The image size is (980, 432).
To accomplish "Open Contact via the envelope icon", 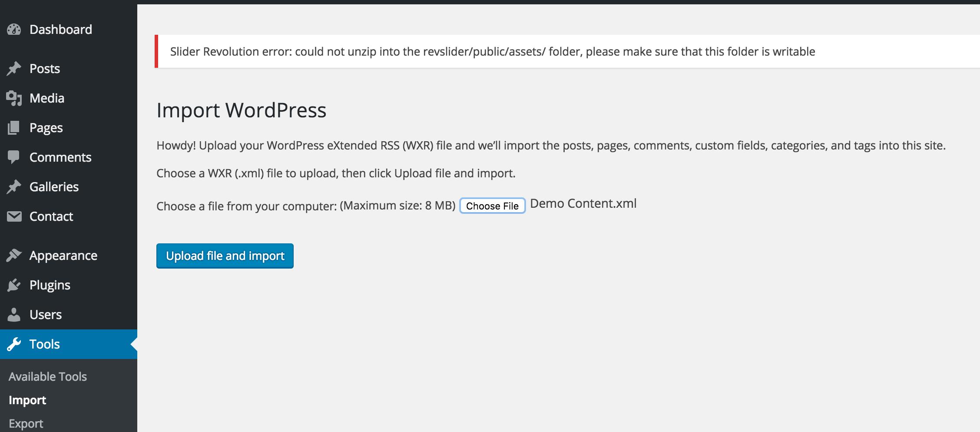I will [14, 216].
